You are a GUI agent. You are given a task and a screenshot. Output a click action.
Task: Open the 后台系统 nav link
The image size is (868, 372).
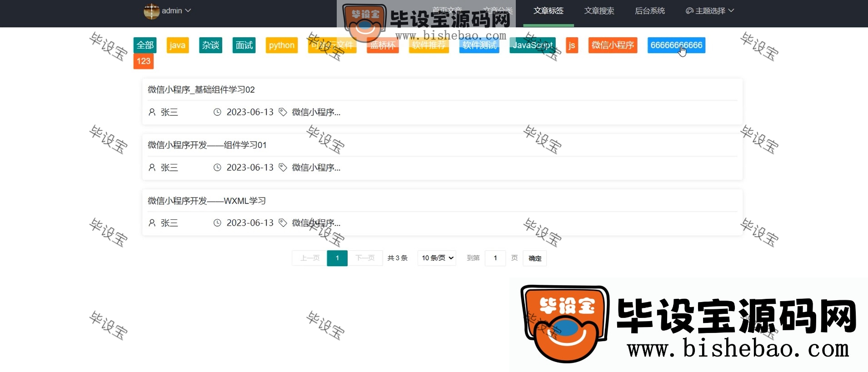tap(650, 10)
